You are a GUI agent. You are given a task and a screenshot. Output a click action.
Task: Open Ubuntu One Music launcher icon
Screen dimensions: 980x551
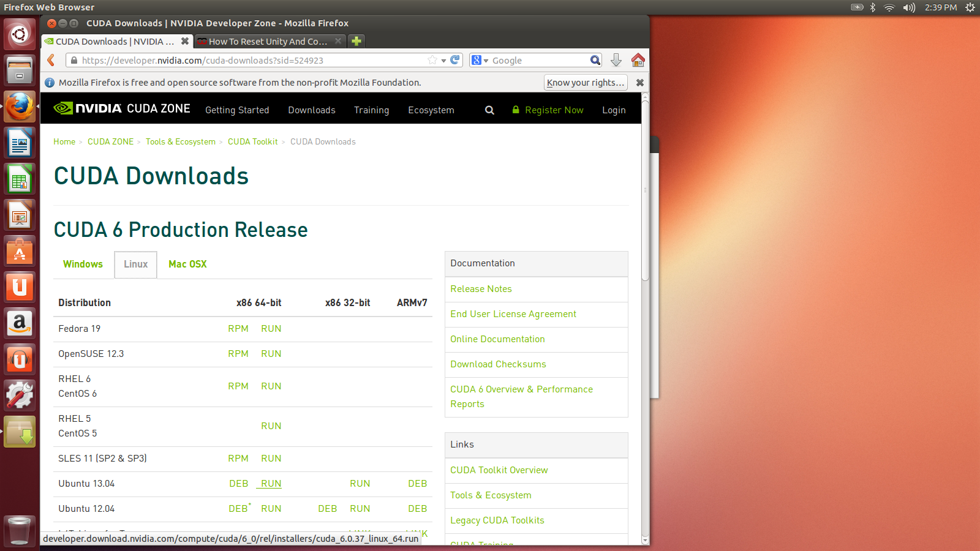(20, 359)
